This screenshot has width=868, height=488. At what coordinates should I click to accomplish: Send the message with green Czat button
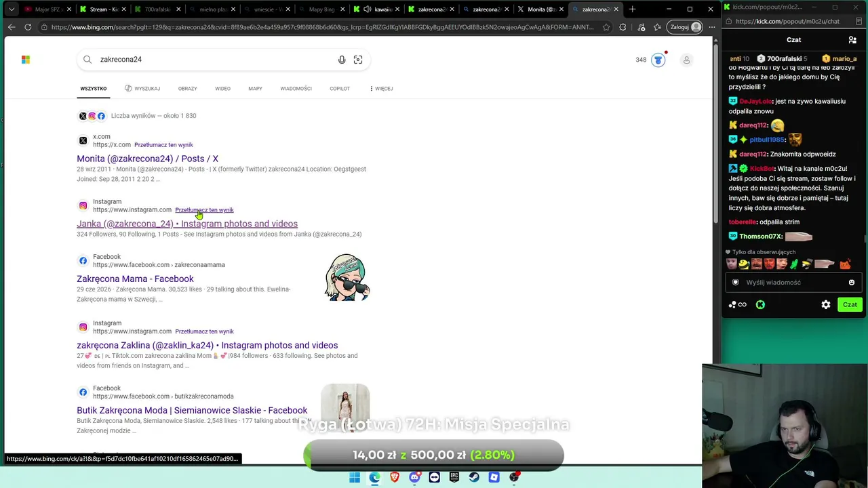[850, 305]
